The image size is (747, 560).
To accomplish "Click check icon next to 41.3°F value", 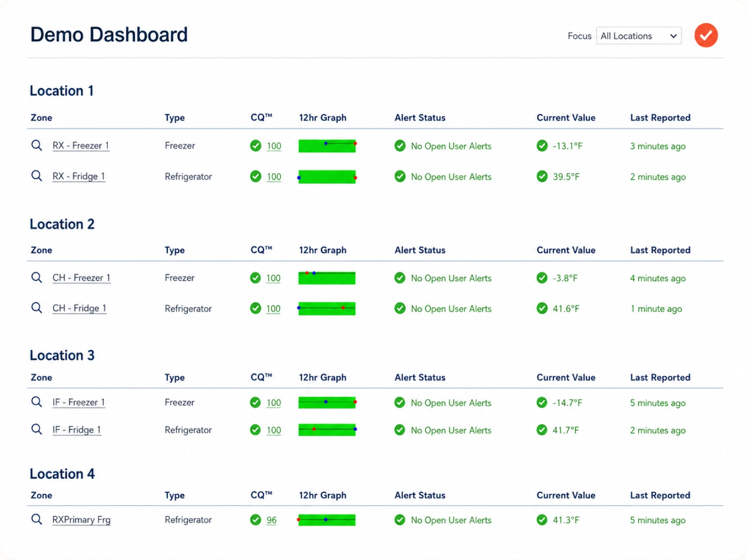I will pos(542,520).
